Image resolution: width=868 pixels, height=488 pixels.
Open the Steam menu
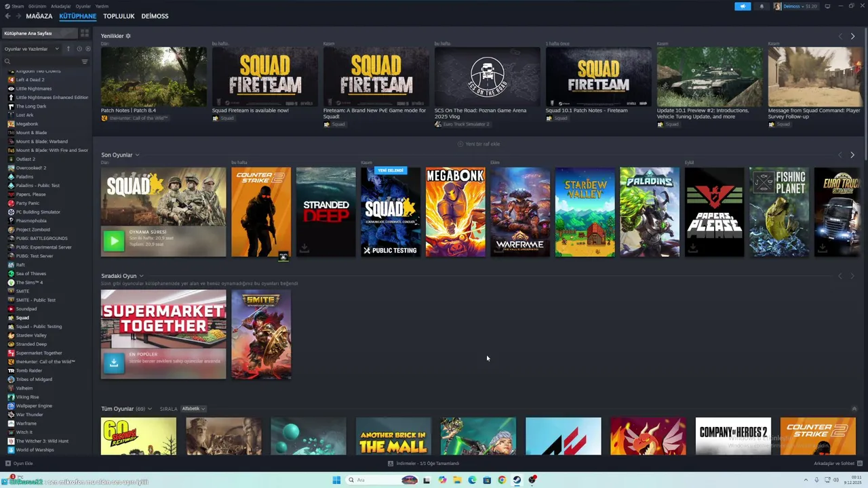[18, 6]
